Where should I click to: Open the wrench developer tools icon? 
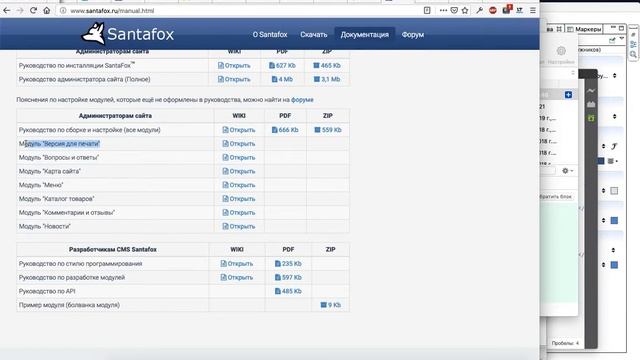point(480,11)
